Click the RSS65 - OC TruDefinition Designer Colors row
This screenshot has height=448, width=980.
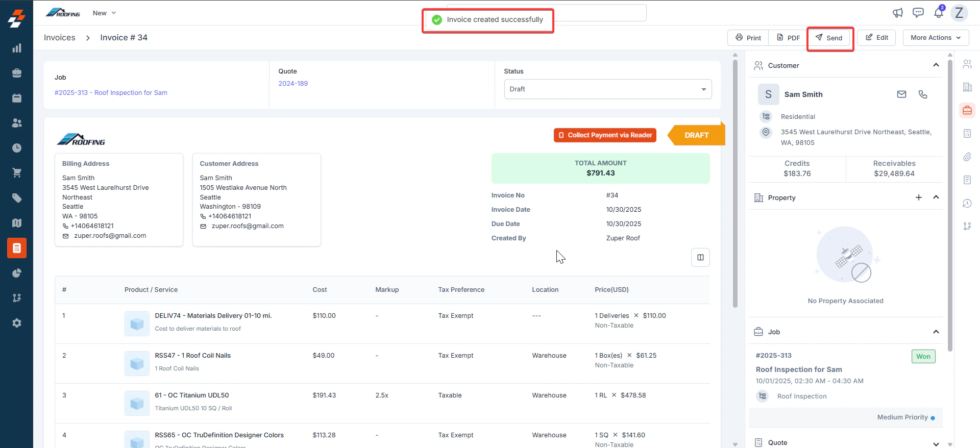(x=382, y=436)
